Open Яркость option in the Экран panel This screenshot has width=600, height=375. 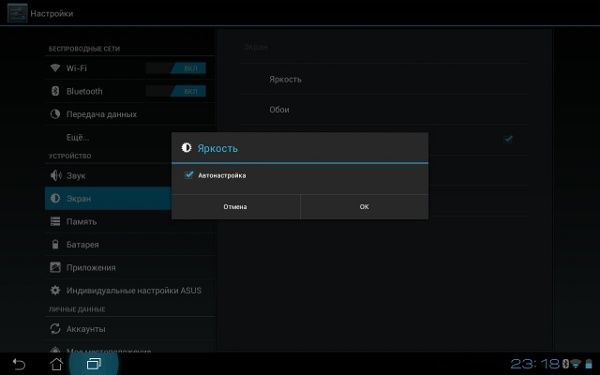[384, 79]
